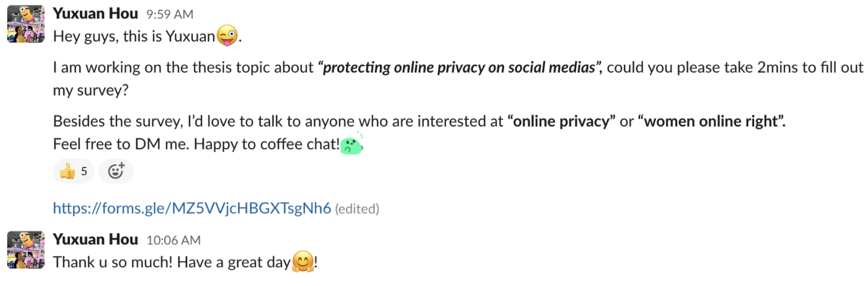Click Yuxuan's avatar on the 10:06 AM message

coord(26,250)
